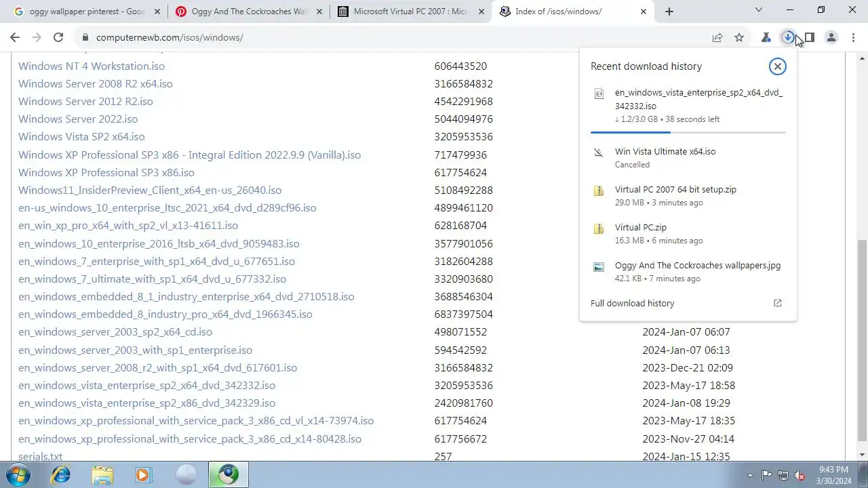Download en_windows_server_2003_sp2_x64_cd.iso

point(115,331)
